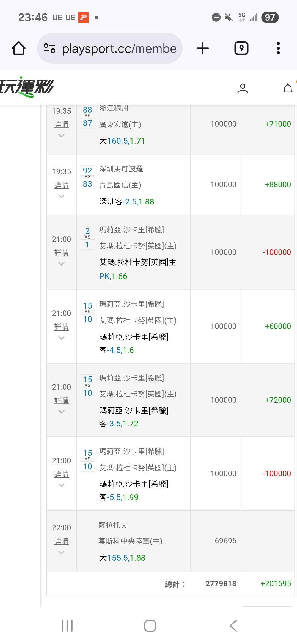Open 詳情 link for the 客-5.5,1.99 bet

(x=61, y=474)
